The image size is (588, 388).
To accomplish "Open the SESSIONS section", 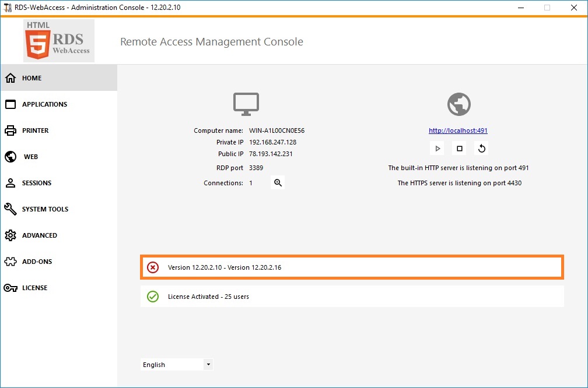I will point(37,183).
